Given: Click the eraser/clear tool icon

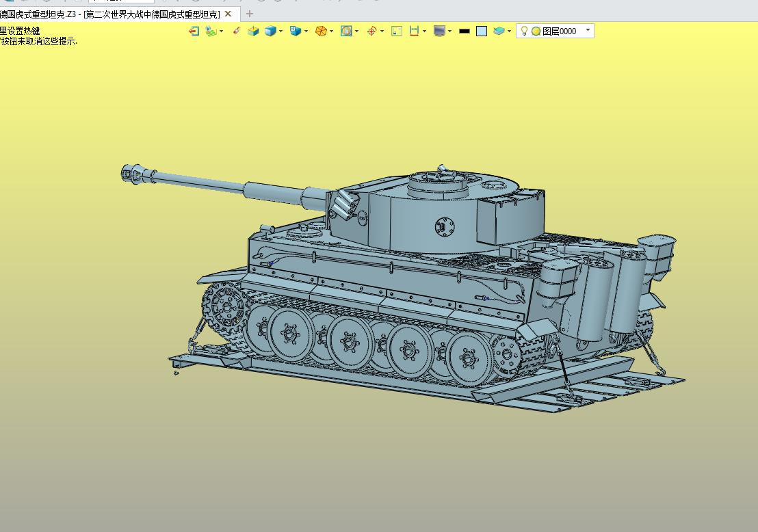Looking at the screenshot, I should coord(237,31).
